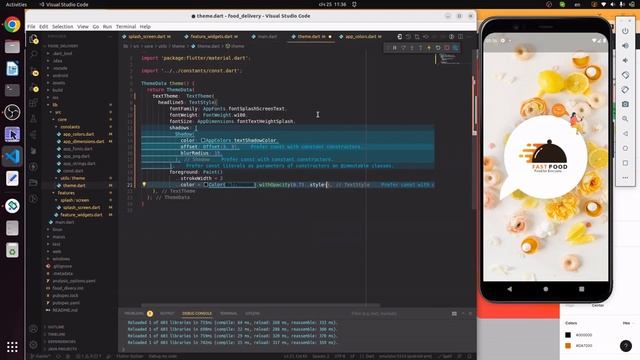Expand the TIMELINE section in sidebar
640x360 pixels.
pos(56,334)
